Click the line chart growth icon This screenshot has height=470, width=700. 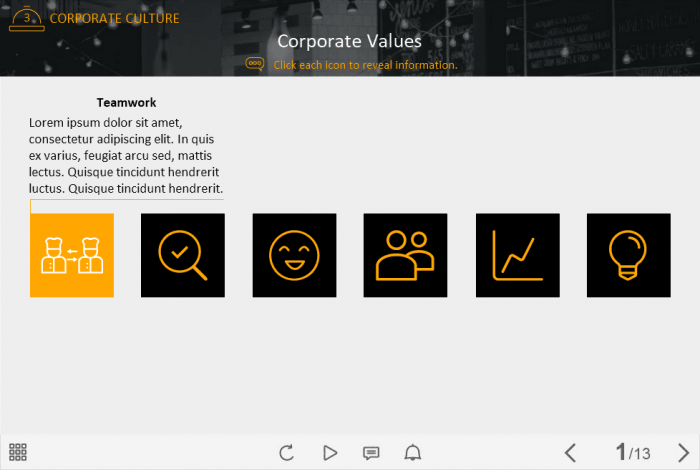517,255
